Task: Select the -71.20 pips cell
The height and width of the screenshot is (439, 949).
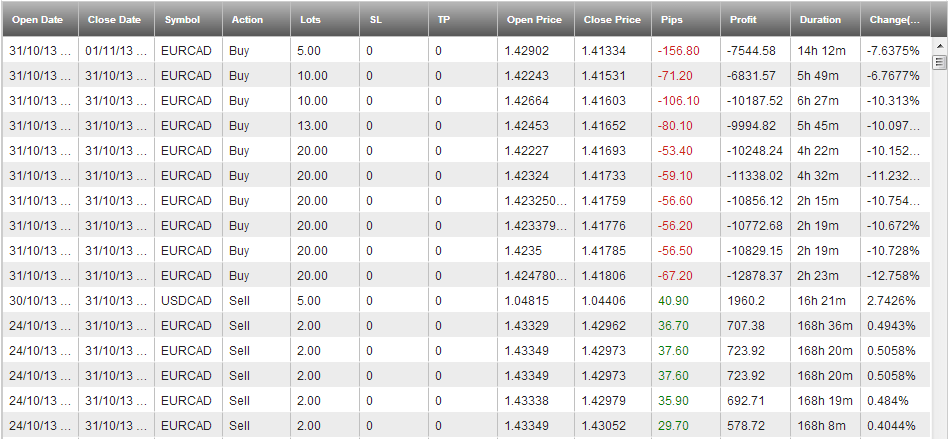Action: [675, 76]
